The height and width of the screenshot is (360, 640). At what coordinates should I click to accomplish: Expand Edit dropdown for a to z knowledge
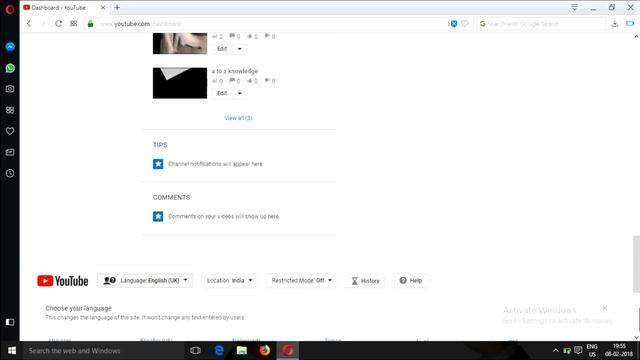pyautogui.click(x=240, y=93)
